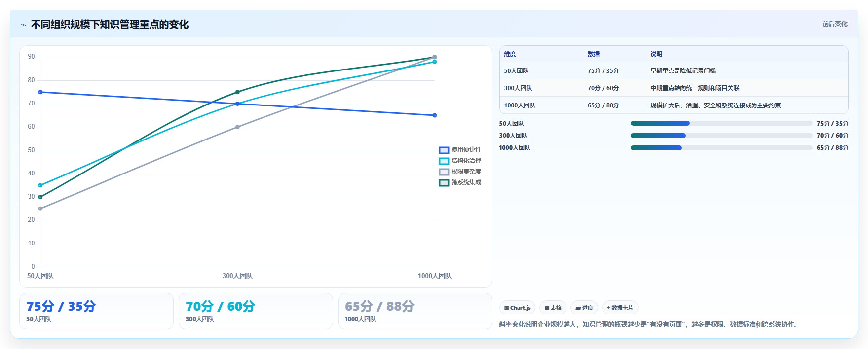Click the 数据卡片 tag

click(620, 308)
